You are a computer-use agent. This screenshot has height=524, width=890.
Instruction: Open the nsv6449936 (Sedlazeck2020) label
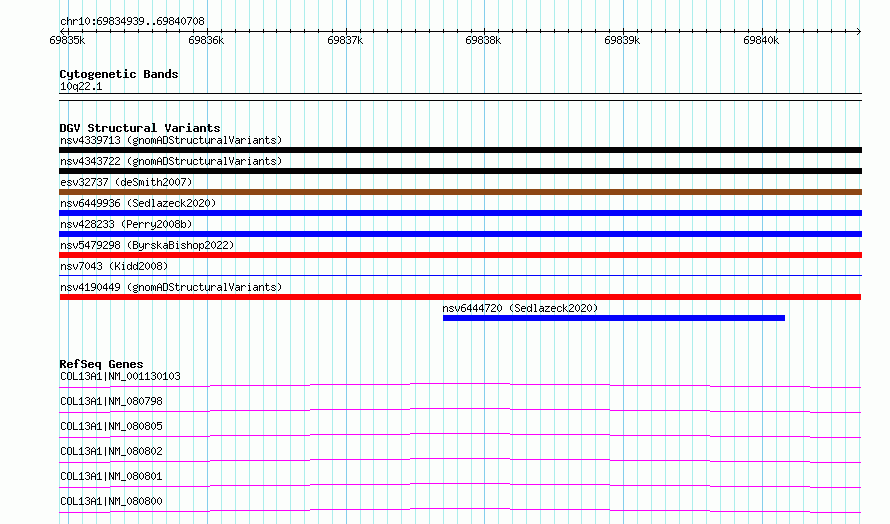tap(138, 203)
